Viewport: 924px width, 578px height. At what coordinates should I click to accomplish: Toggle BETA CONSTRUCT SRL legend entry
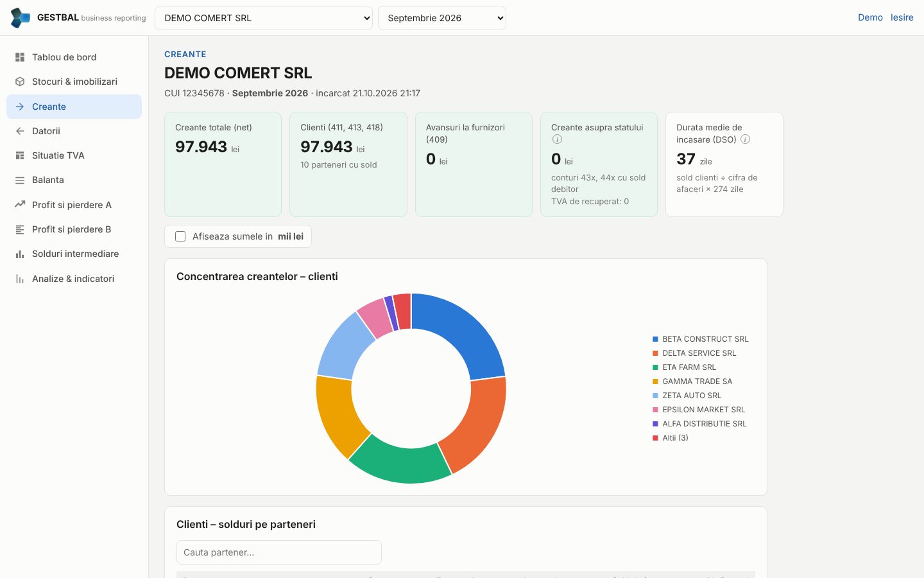pyautogui.click(x=701, y=339)
